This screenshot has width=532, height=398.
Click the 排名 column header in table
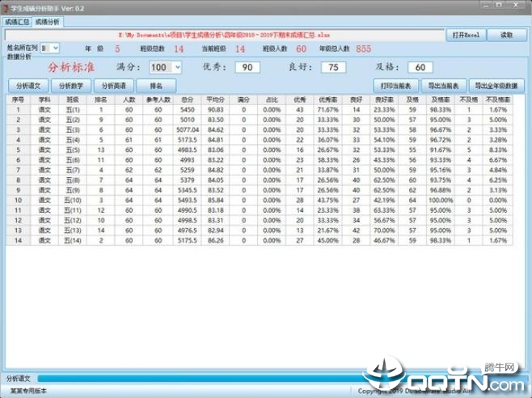[x=101, y=99]
